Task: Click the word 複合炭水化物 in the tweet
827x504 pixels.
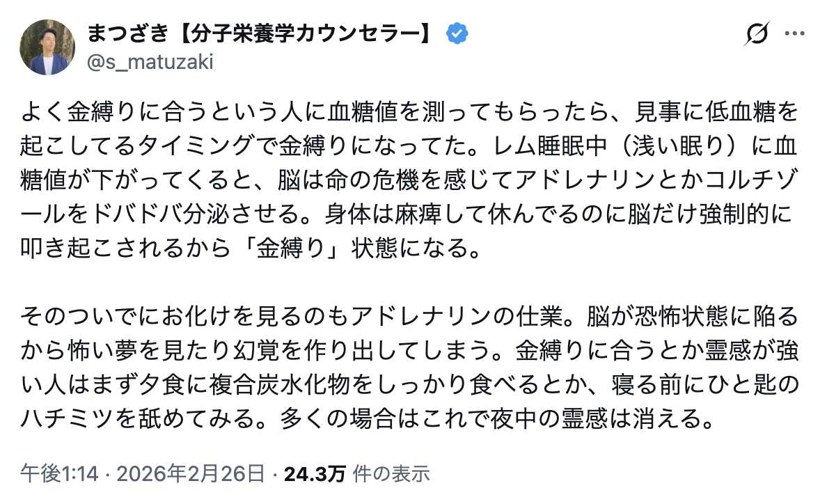Action: click(292, 386)
